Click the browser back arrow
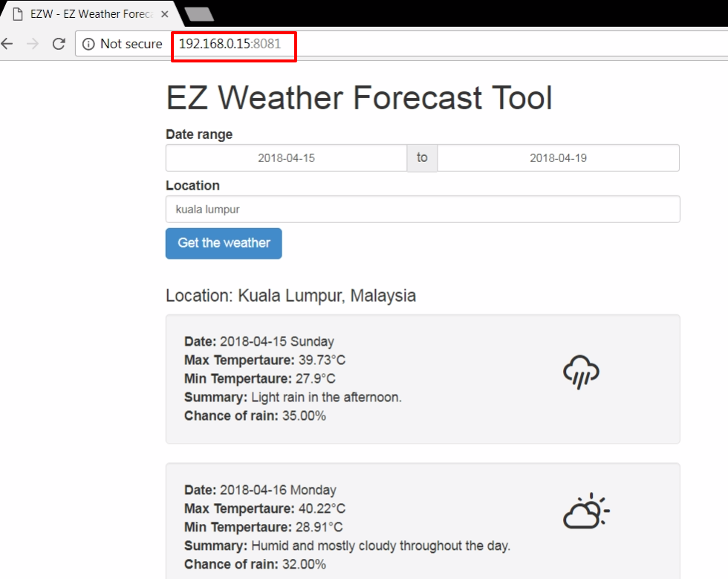 coord(7,44)
